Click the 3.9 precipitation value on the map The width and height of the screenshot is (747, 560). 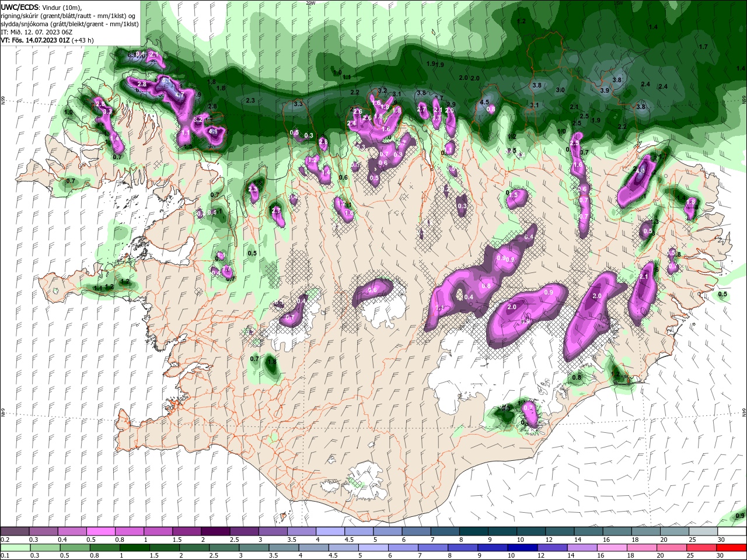[x=605, y=90]
